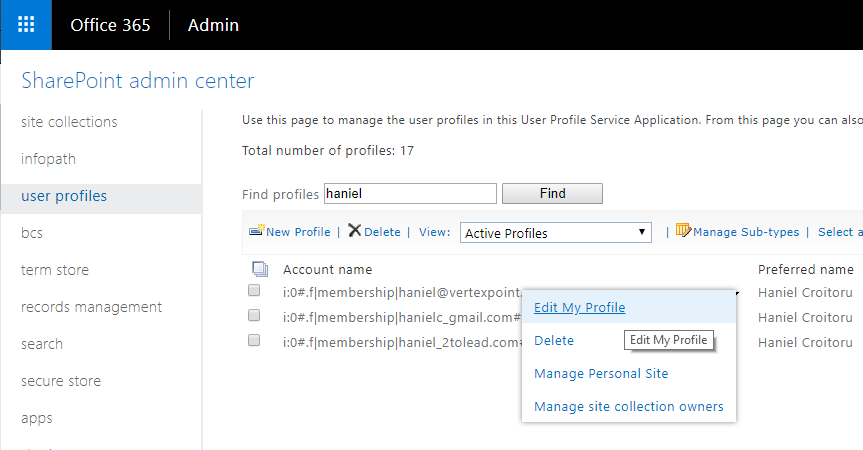Choose Delete in the context menu

pos(554,340)
